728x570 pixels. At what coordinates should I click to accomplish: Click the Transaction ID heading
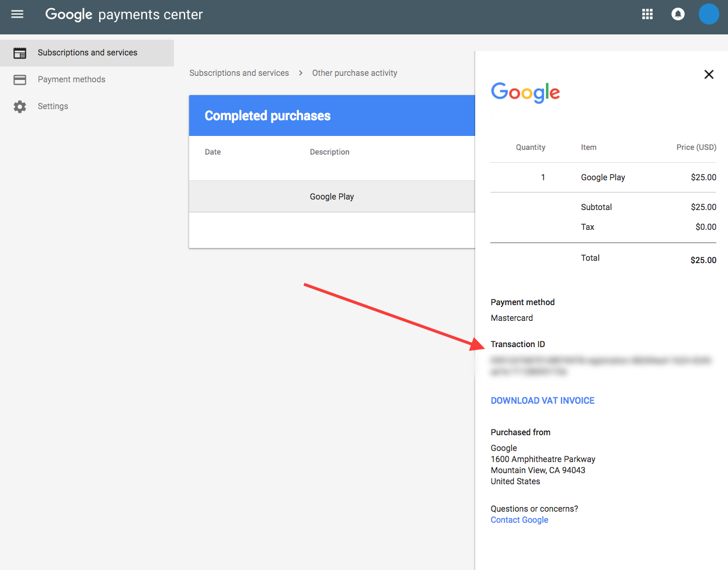tap(518, 344)
